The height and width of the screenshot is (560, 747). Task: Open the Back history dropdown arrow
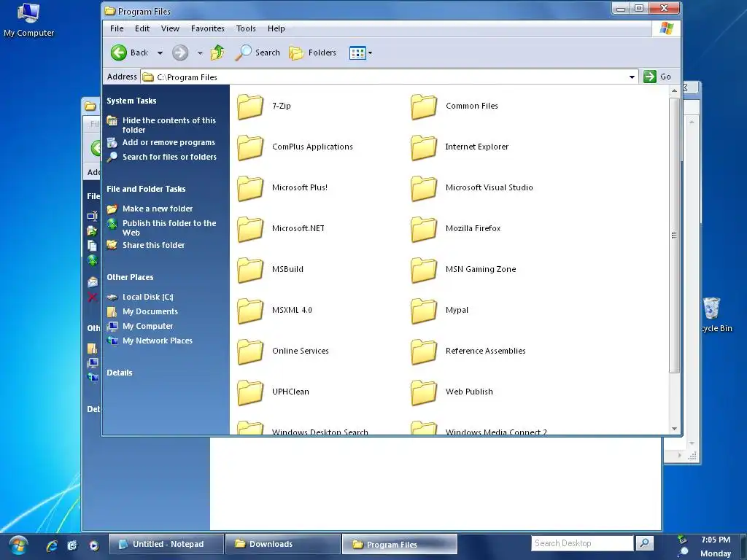point(160,52)
